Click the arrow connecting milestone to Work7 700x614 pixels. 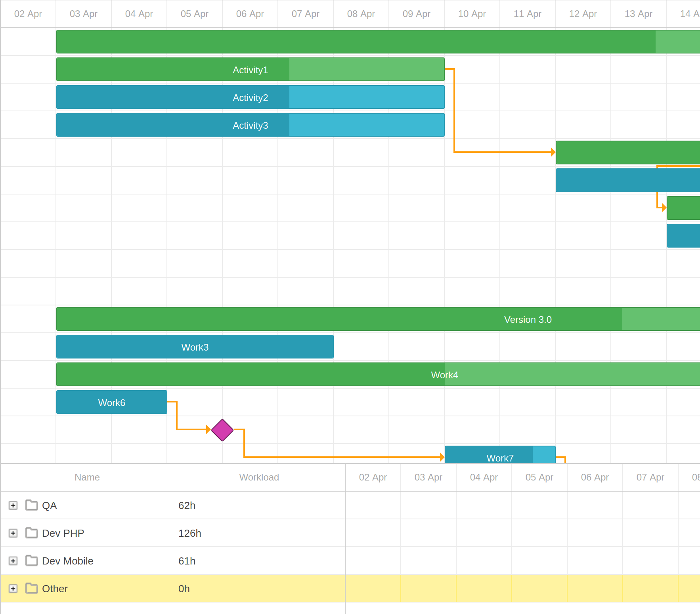[341, 457]
